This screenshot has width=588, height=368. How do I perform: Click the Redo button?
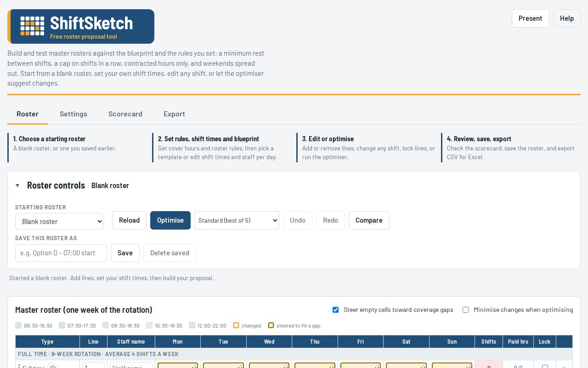click(x=330, y=220)
